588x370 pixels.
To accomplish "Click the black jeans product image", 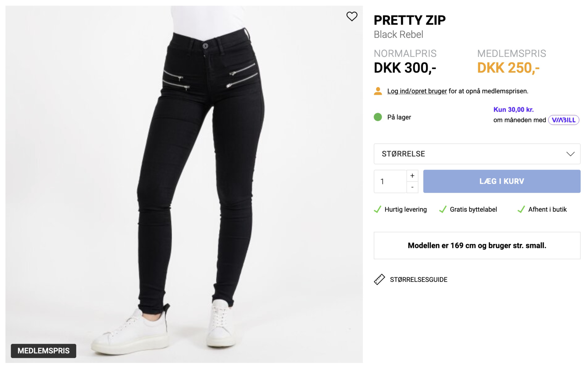I will [x=184, y=184].
